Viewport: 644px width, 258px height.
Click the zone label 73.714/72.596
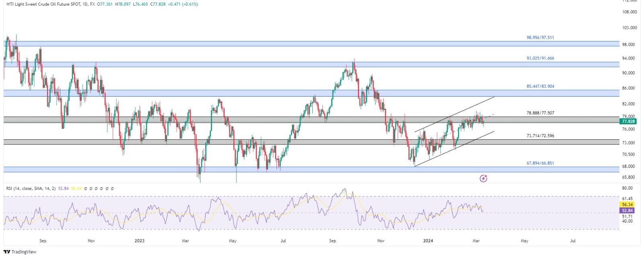[540, 136]
